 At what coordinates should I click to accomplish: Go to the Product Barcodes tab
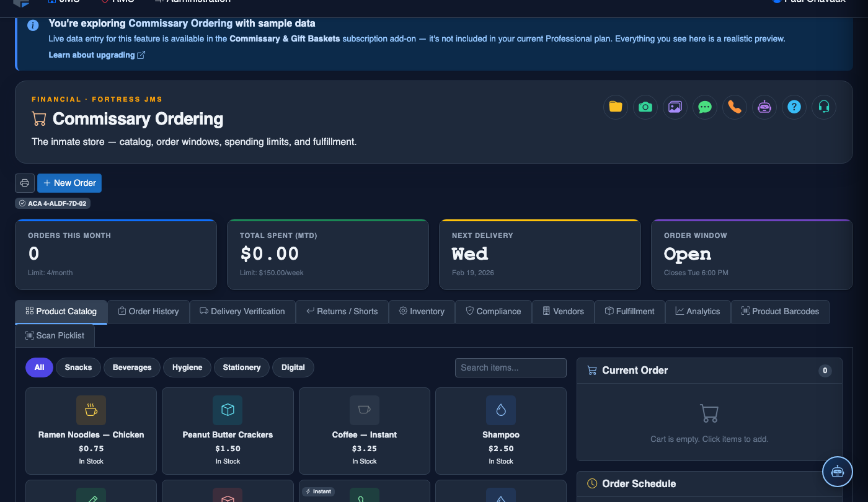click(x=781, y=312)
